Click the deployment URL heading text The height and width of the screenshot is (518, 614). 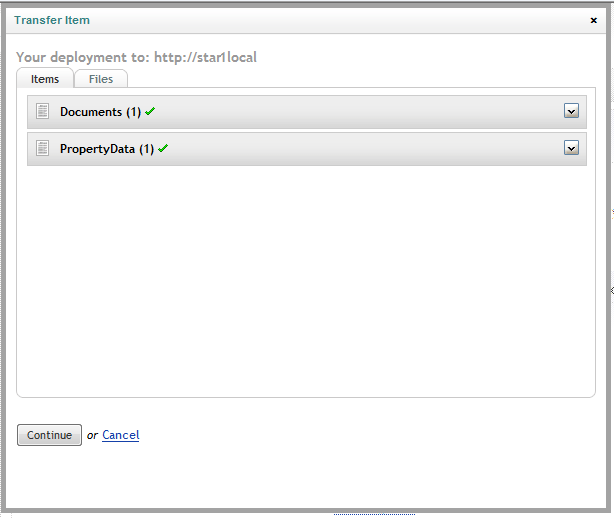[x=136, y=57]
